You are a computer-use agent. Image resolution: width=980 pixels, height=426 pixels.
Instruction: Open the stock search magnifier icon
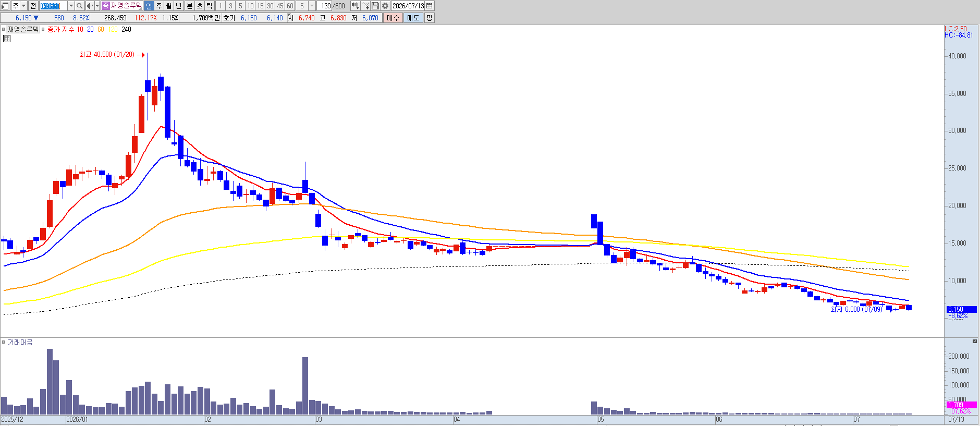pyautogui.click(x=79, y=6)
